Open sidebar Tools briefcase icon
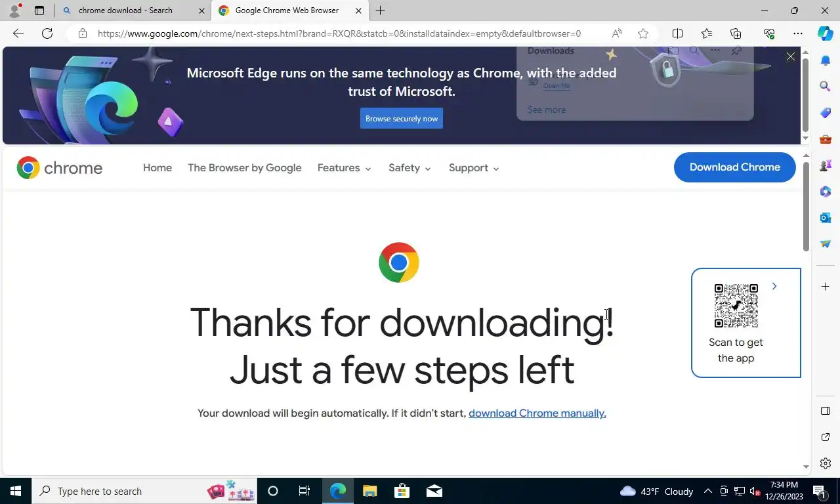 pyautogui.click(x=826, y=139)
